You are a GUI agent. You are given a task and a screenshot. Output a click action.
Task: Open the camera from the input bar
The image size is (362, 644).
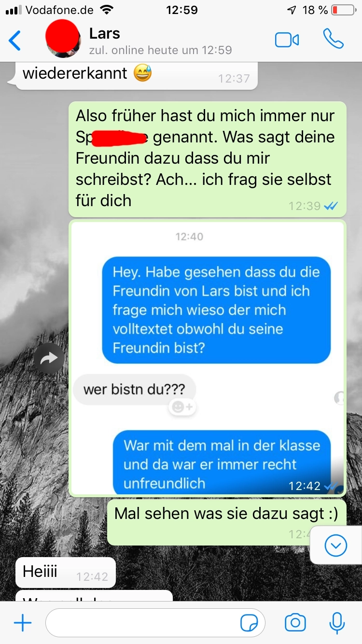coord(295,623)
